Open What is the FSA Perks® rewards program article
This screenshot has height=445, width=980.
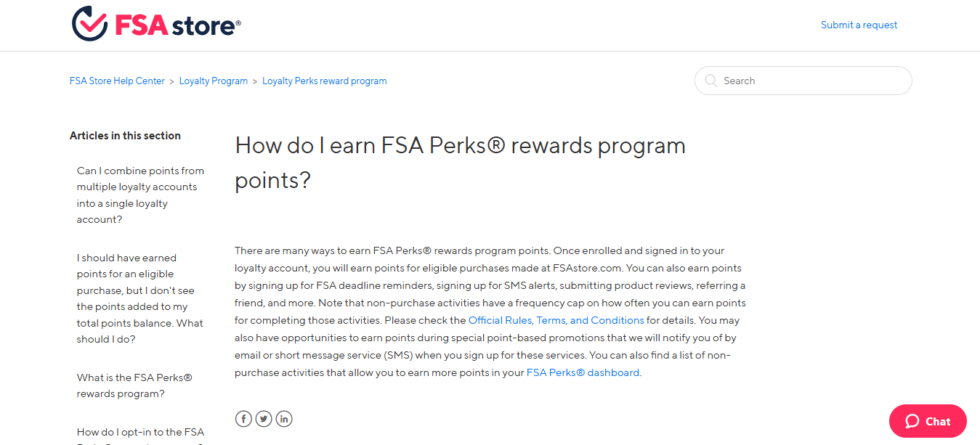point(134,385)
